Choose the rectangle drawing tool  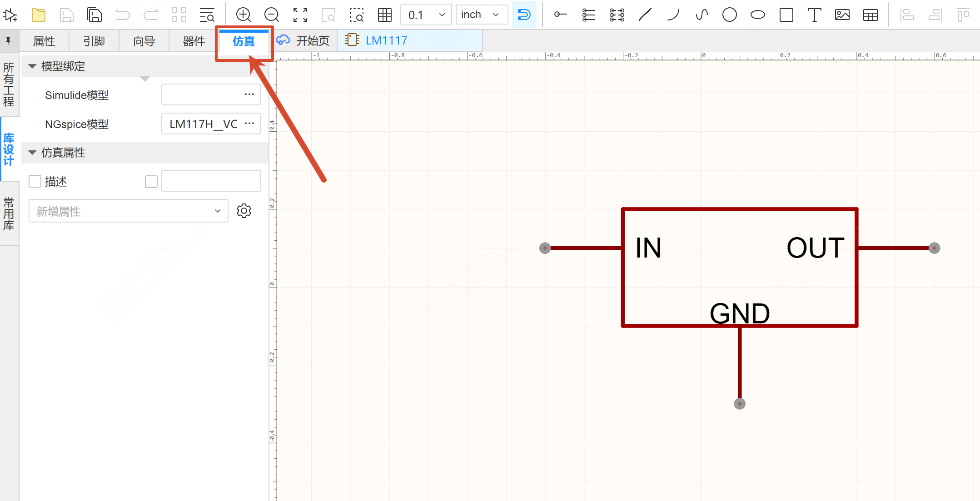point(786,15)
